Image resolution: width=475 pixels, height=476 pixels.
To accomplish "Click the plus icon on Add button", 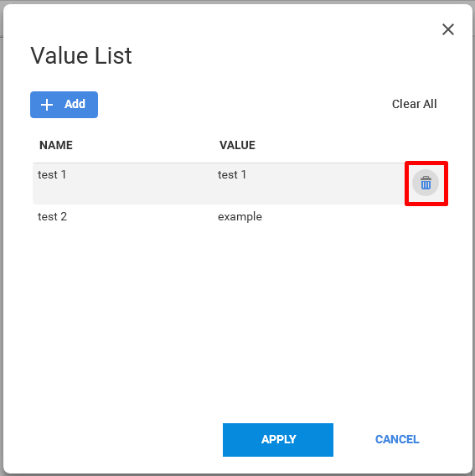I will tap(47, 105).
